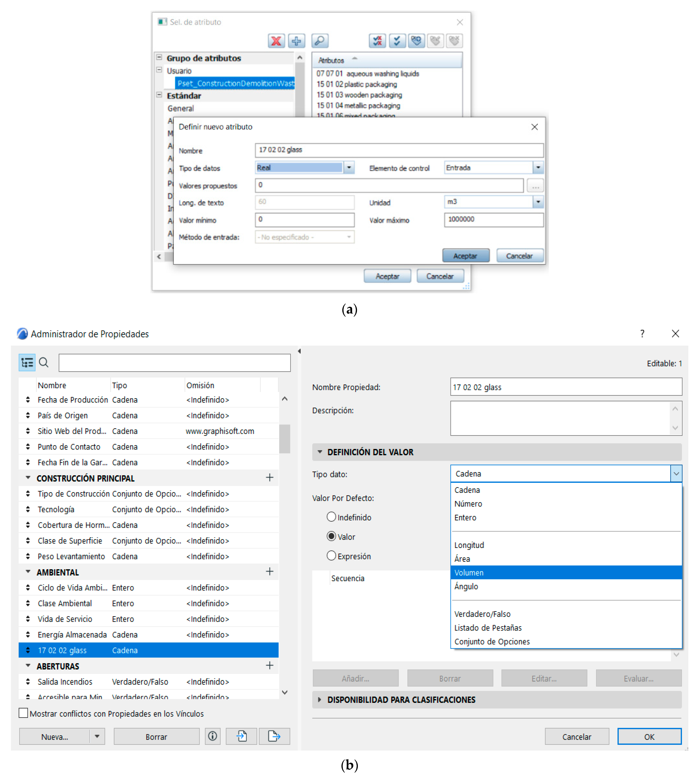
Task: Click the blue plus add attribute icon
Action: tap(296, 41)
